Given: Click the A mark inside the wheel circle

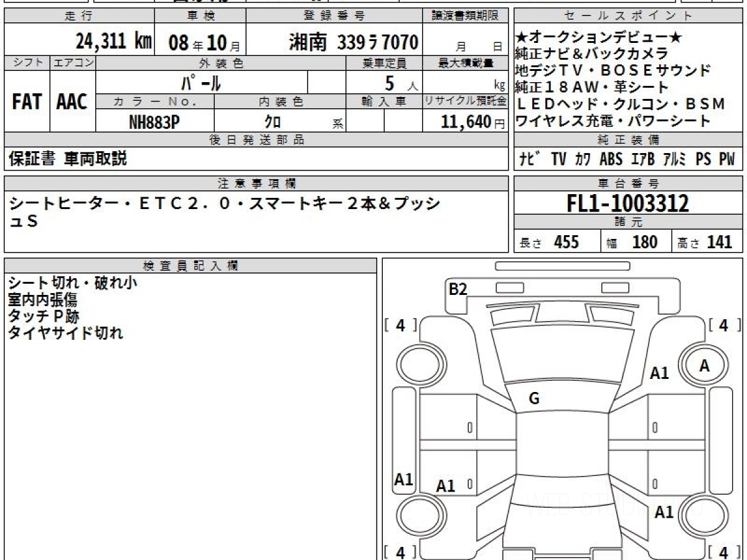Looking at the screenshot, I should (704, 366).
